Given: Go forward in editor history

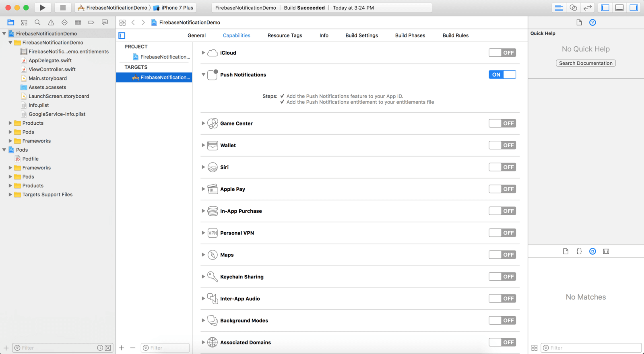Looking at the screenshot, I should pyautogui.click(x=143, y=23).
